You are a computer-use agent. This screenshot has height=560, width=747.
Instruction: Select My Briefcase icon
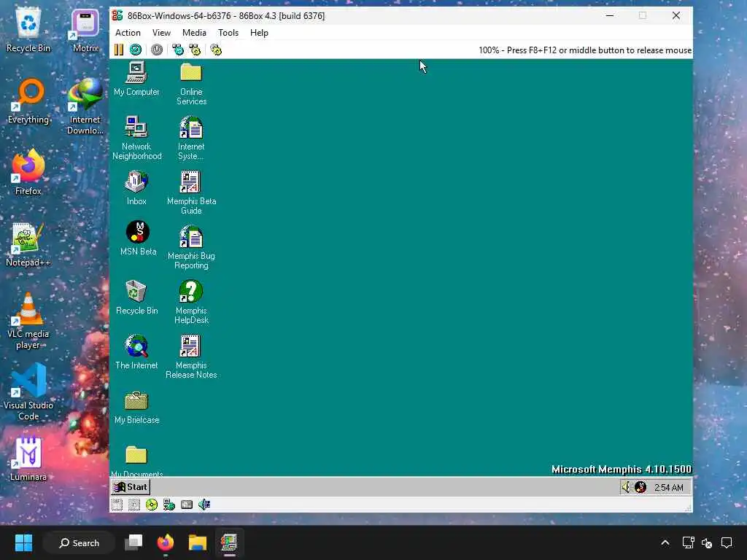(136, 408)
